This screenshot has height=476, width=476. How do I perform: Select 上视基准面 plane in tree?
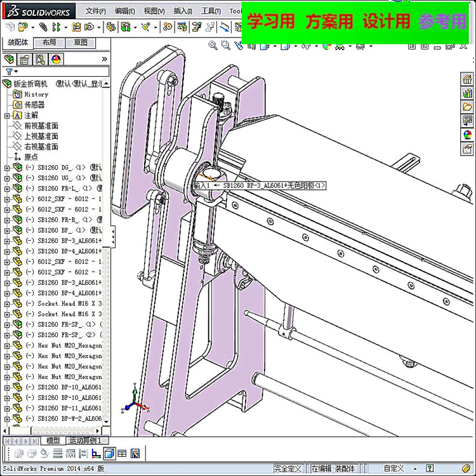pyautogui.click(x=41, y=136)
